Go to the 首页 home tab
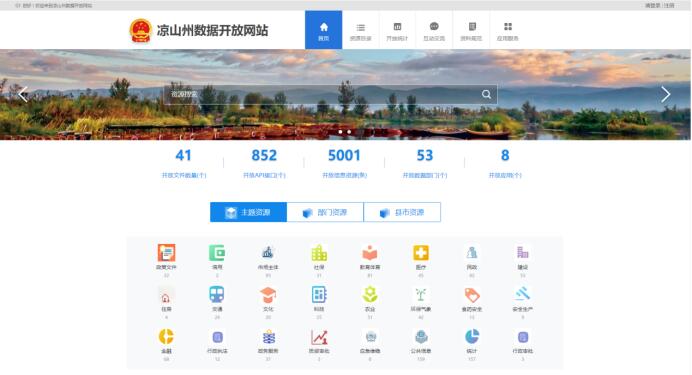692x375 pixels. 323,30
